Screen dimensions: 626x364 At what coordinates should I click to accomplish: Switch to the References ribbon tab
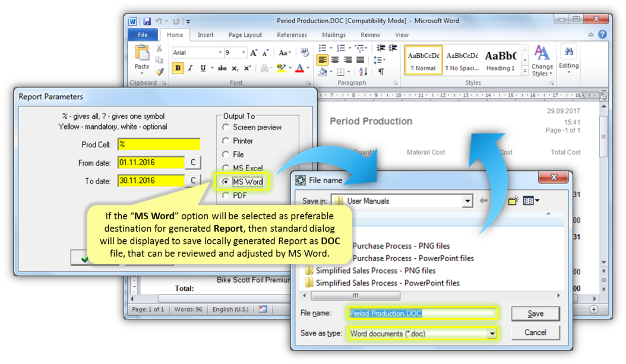click(x=292, y=34)
